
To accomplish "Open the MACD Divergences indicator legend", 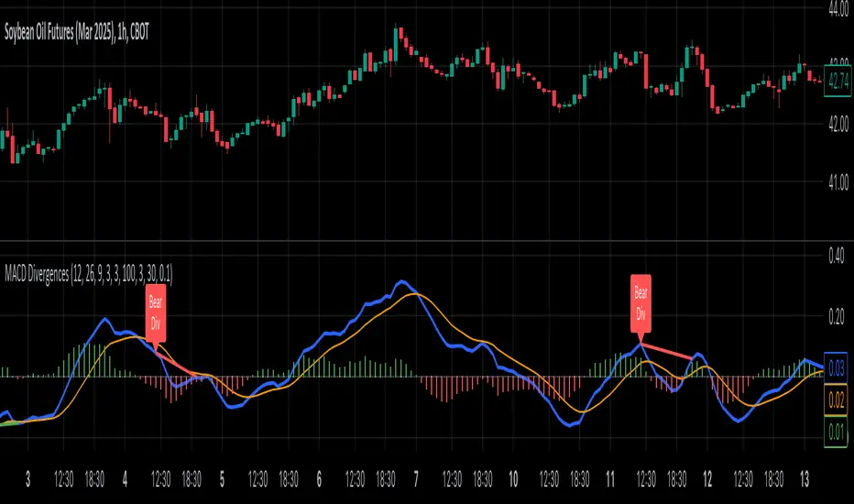I will pos(88,273).
